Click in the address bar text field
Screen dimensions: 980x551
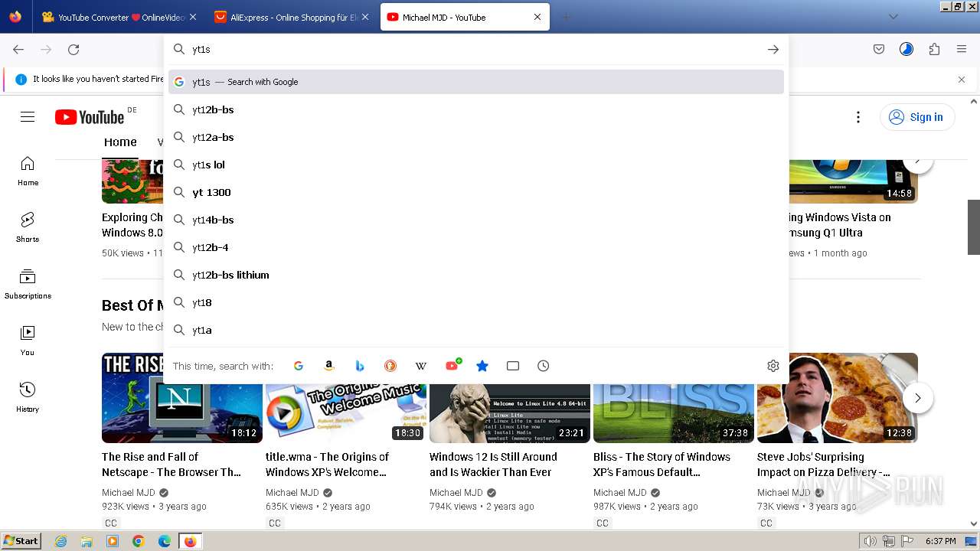point(475,49)
